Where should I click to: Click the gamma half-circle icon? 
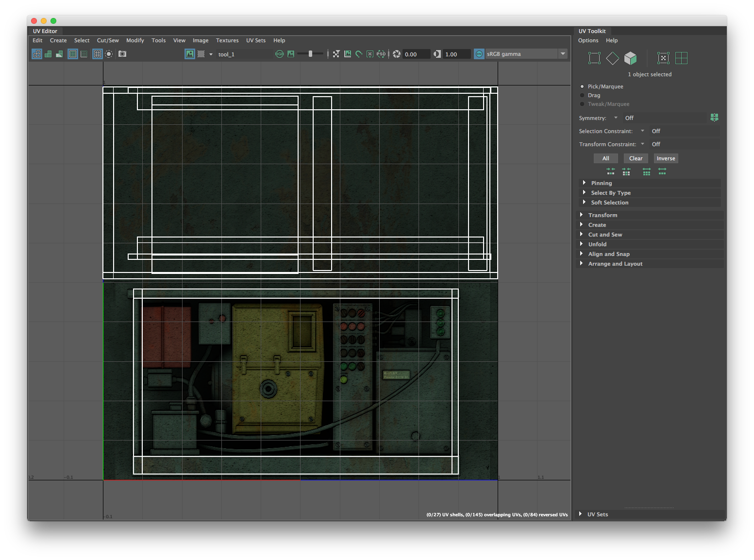tap(437, 54)
